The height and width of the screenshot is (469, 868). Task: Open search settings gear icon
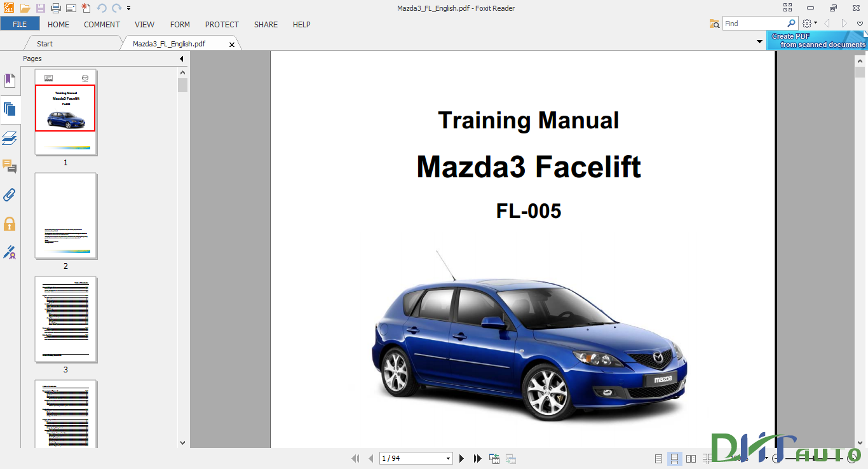coord(807,24)
